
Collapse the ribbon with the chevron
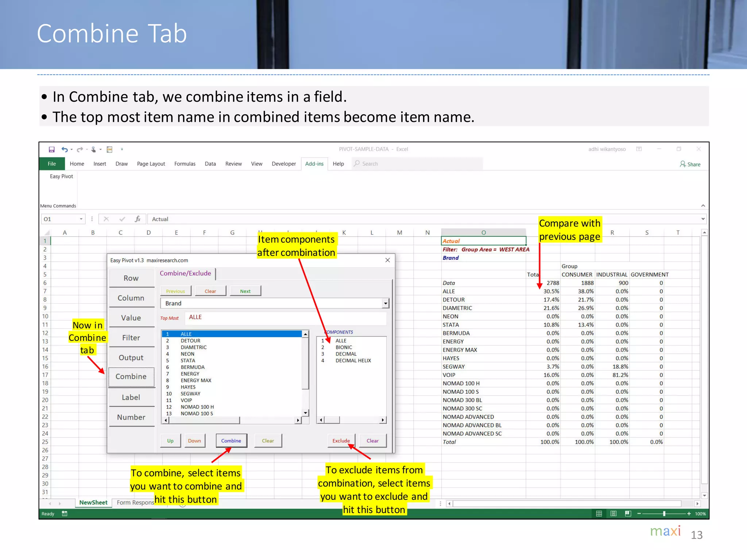point(703,206)
